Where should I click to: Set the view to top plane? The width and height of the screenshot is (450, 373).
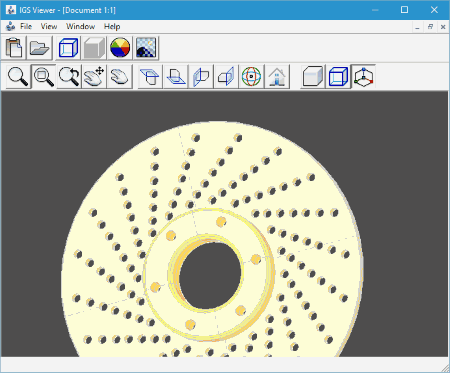[150, 77]
